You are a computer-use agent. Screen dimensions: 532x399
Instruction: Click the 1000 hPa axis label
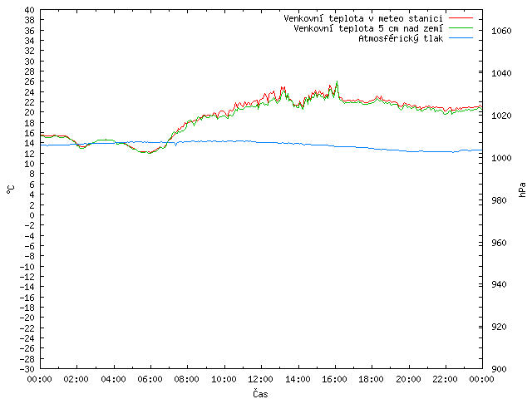pyautogui.click(x=501, y=158)
